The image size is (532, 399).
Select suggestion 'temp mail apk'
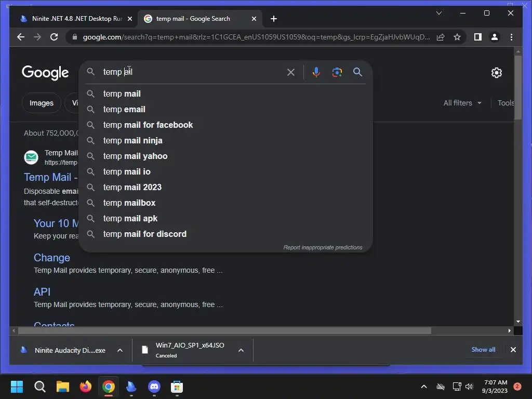225,219
